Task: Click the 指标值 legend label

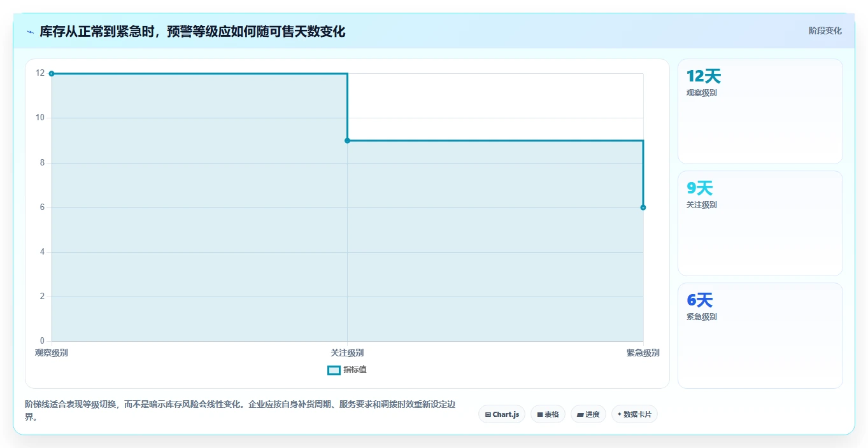Action: pos(355,370)
